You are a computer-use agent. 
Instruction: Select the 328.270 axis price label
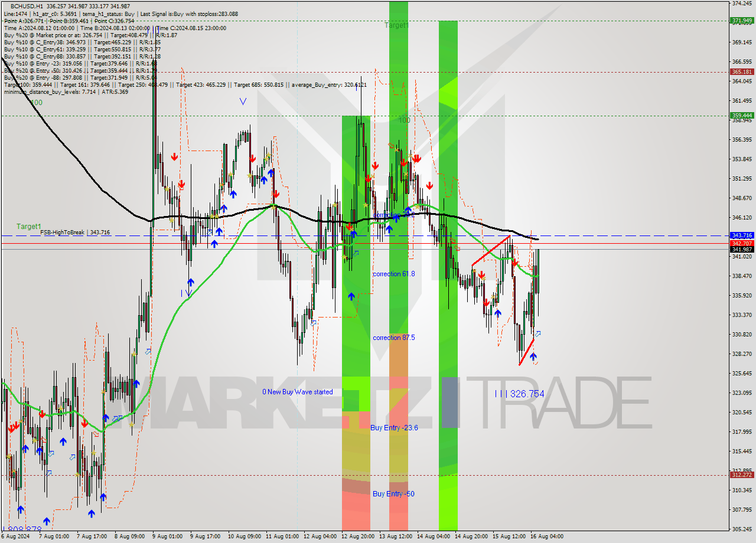click(742, 354)
